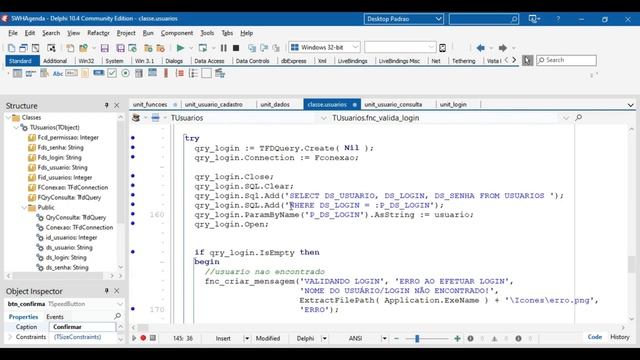Open the TUsuarios.fnc_valida_login method dropdown
The image size is (640, 360).
pyautogui.click(x=566, y=118)
